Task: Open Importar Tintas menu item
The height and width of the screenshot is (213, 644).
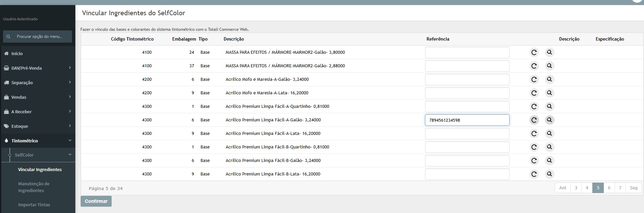Action: tap(34, 205)
